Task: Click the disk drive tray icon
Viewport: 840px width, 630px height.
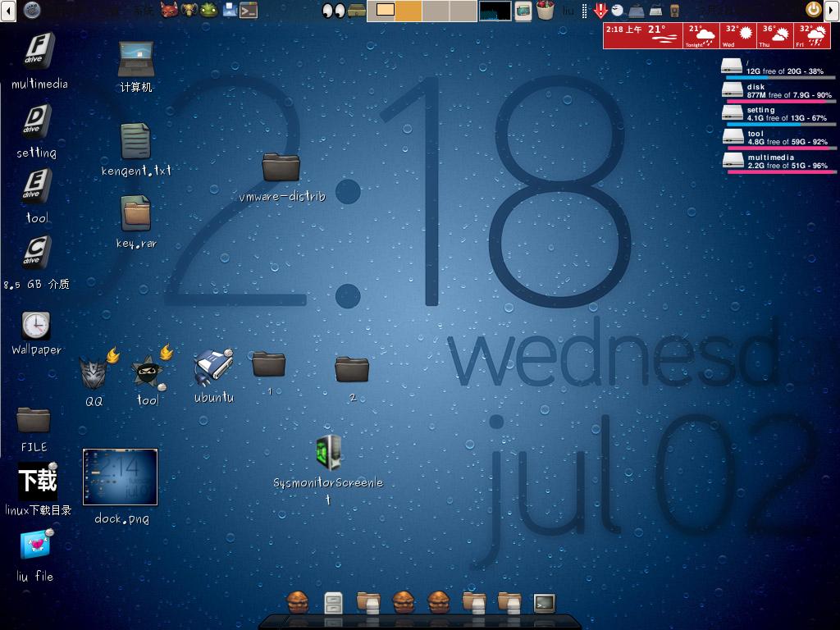Action: (x=637, y=10)
